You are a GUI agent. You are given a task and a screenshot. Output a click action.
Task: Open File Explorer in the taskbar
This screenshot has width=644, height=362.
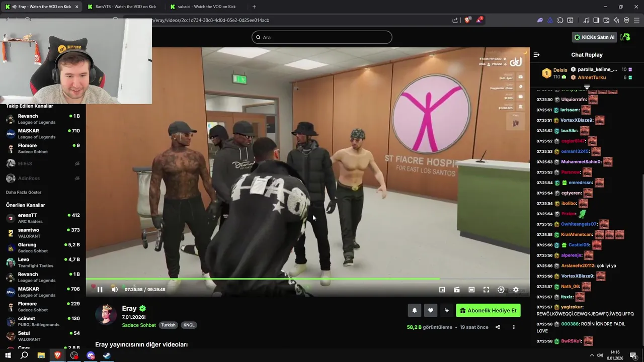click(41, 355)
